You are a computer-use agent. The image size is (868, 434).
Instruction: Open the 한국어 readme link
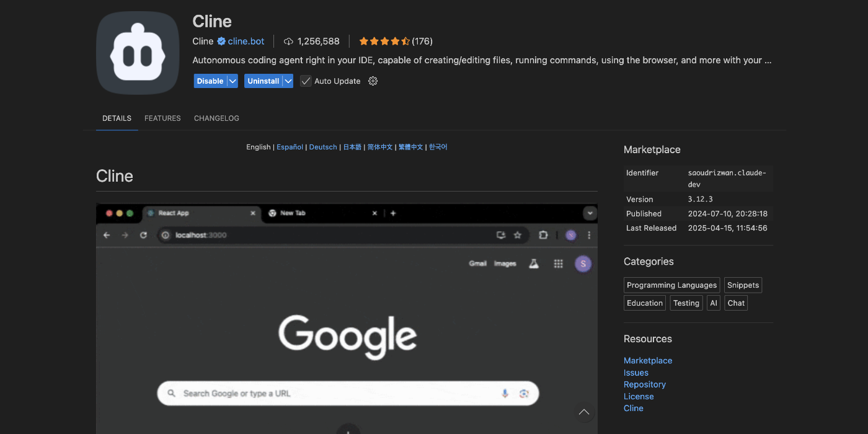pyautogui.click(x=438, y=147)
